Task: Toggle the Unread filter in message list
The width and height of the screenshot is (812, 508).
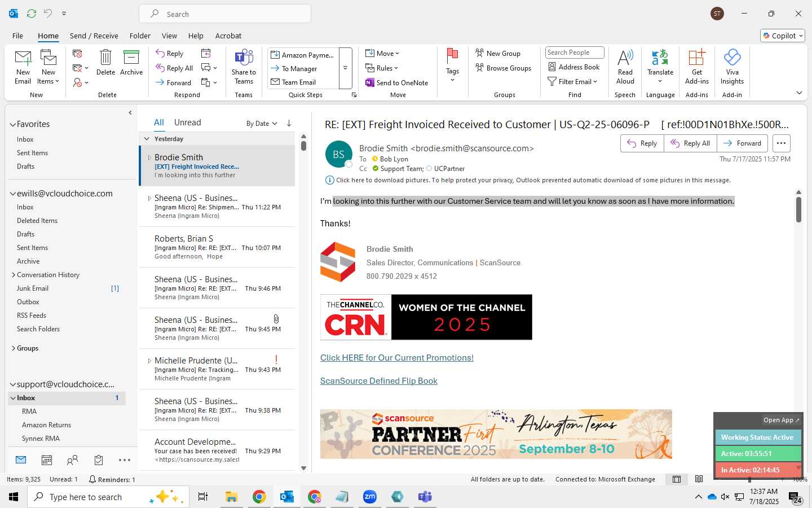Action: pyautogui.click(x=187, y=122)
